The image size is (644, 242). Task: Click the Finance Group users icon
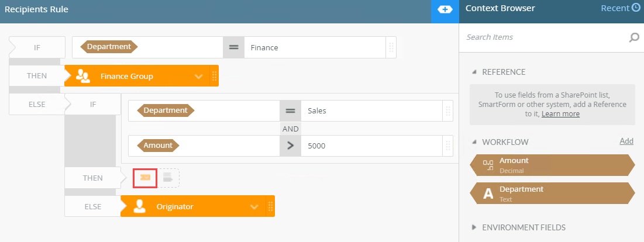point(83,76)
